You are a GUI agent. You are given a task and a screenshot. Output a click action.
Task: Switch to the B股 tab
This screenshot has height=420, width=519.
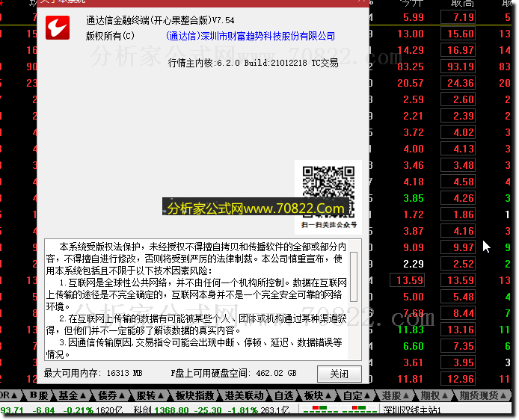tap(38, 395)
